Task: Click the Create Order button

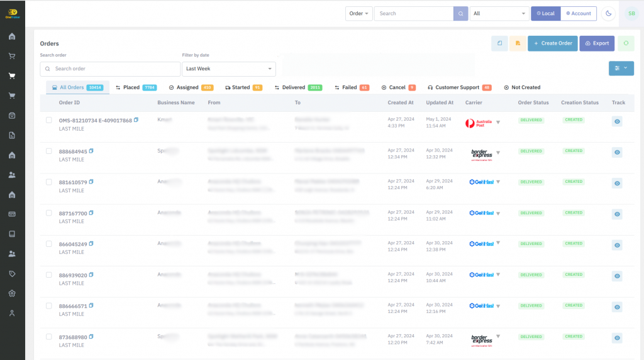Action: coord(552,43)
